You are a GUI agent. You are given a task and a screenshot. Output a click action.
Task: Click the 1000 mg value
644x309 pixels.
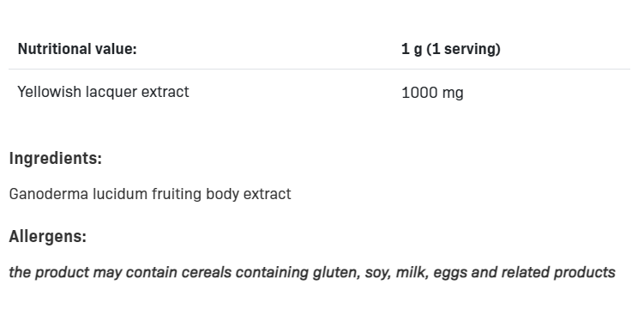click(x=432, y=93)
